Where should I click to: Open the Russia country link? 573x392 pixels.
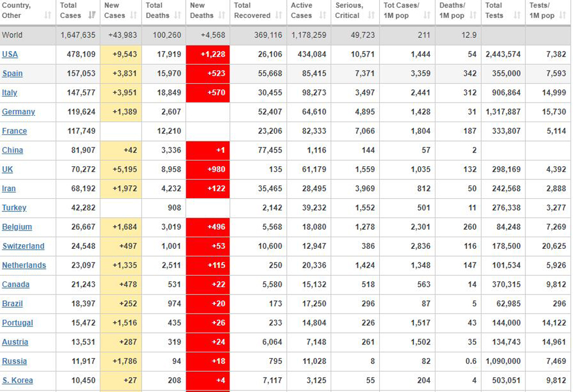(x=14, y=361)
